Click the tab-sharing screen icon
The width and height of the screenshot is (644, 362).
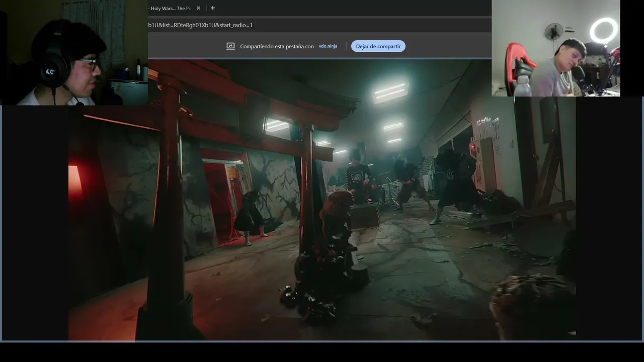click(231, 46)
